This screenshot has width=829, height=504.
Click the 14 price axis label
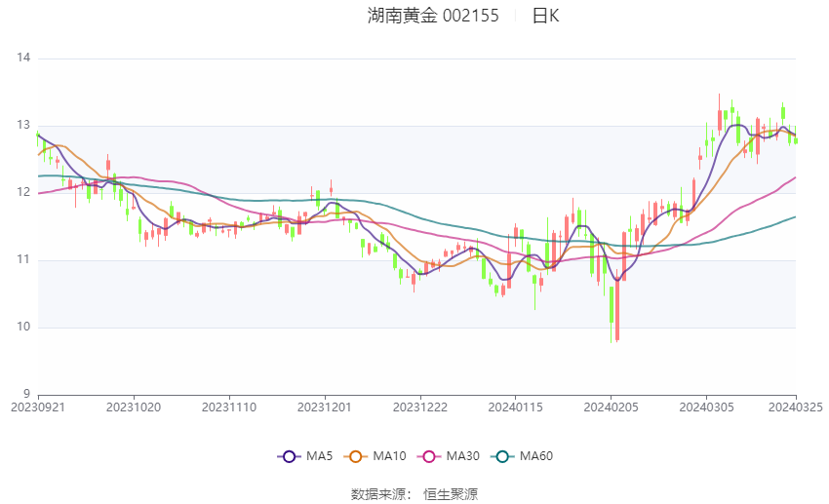point(24,58)
